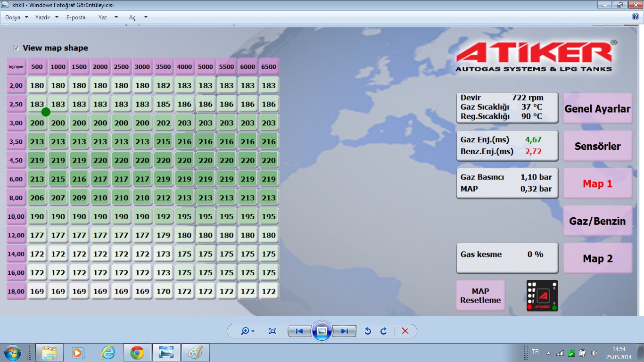Toggle the View map shape checkbox
Image resolution: width=644 pixels, height=362 pixels.
click(16, 48)
